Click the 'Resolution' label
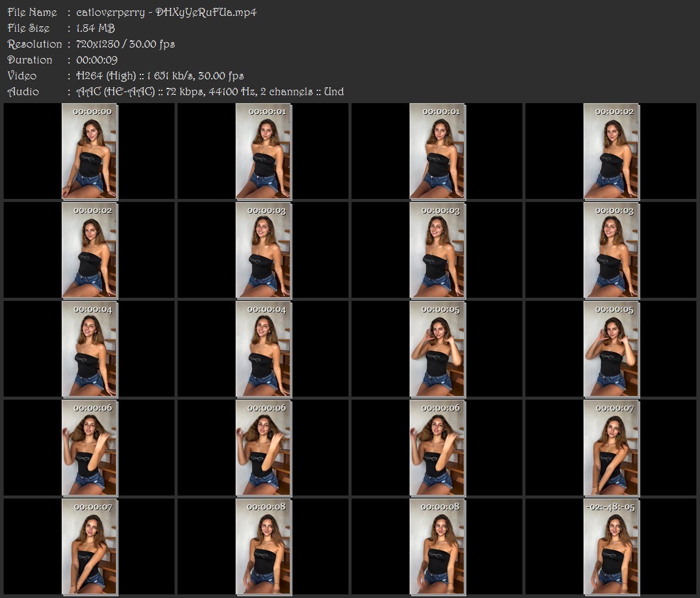Viewport: 700px width, 598px height. pyautogui.click(x=34, y=44)
